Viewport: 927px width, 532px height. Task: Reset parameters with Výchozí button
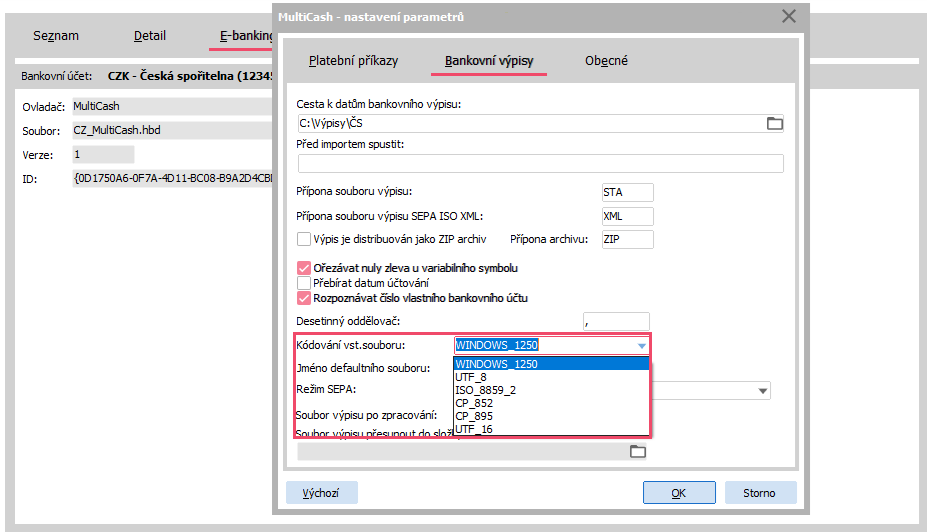click(321, 493)
